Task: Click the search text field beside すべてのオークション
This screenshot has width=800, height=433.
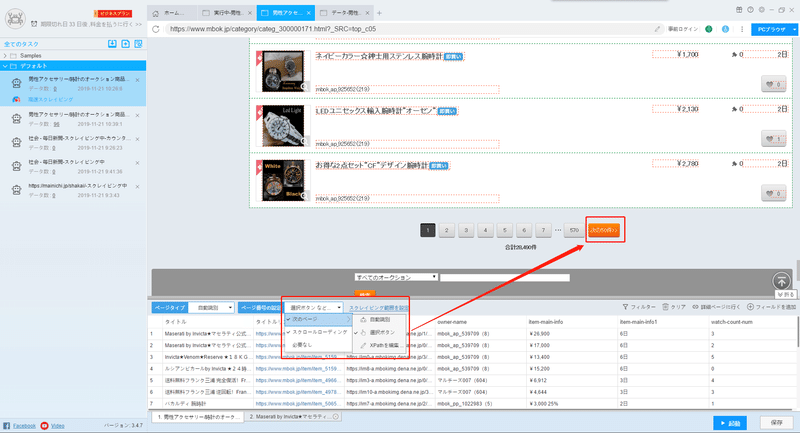Action: point(505,277)
